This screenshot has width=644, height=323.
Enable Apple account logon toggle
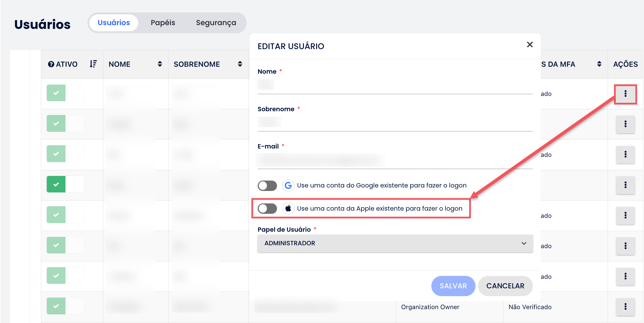pos(267,209)
